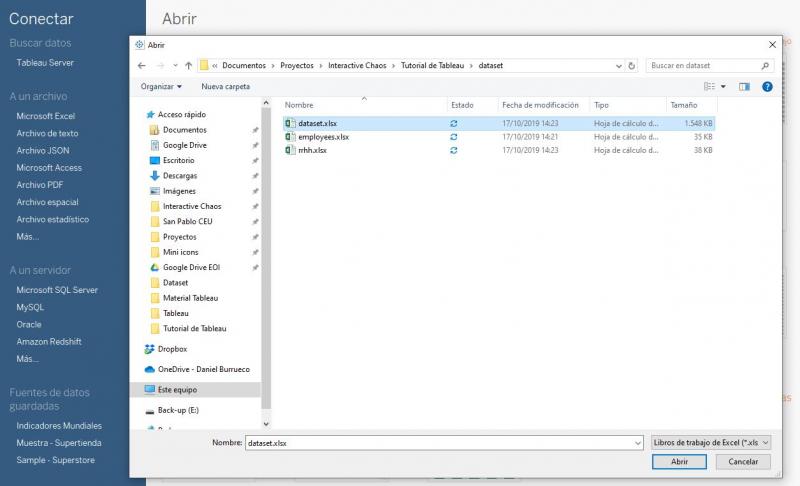Image resolution: width=800 pixels, height=486 pixels.
Task: Click Interactive Chaos in address path
Action: tap(357, 65)
